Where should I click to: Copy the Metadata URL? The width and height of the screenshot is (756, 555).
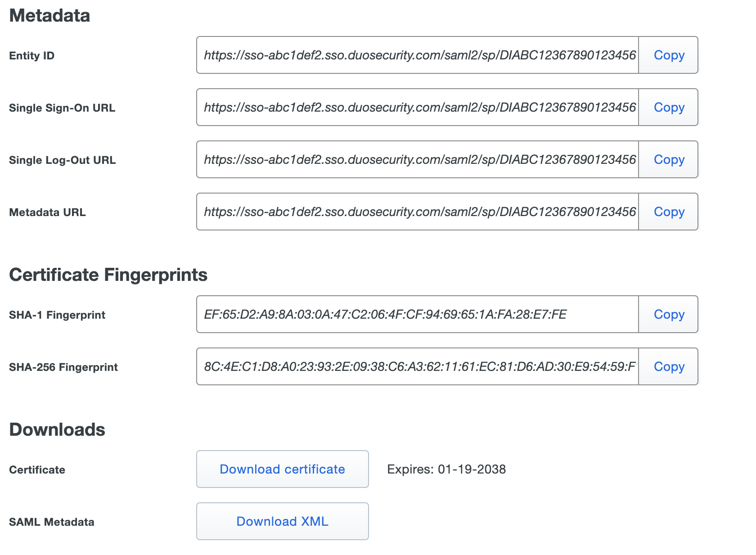click(668, 212)
